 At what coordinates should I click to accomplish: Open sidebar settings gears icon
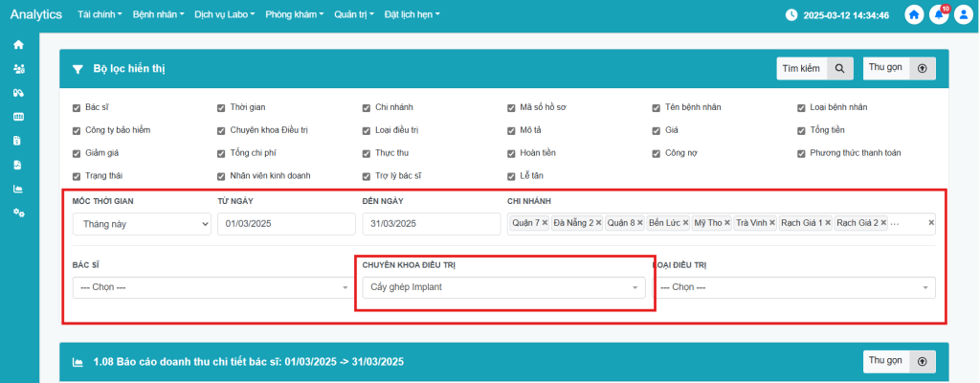[x=18, y=213]
